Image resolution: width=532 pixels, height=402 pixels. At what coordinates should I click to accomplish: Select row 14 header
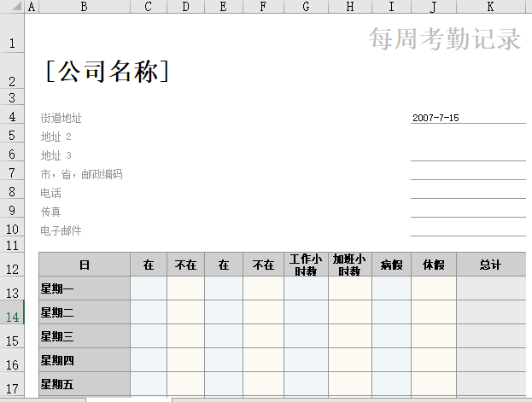12,317
